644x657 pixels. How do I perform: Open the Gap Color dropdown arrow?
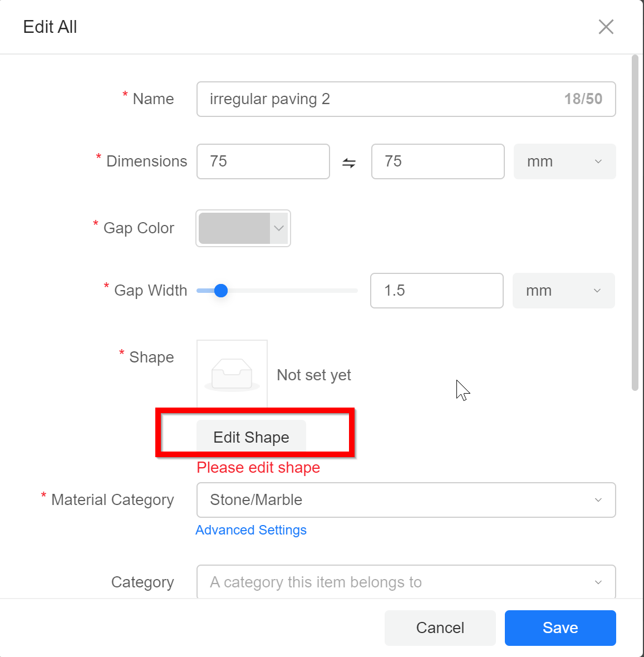[x=279, y=228]
